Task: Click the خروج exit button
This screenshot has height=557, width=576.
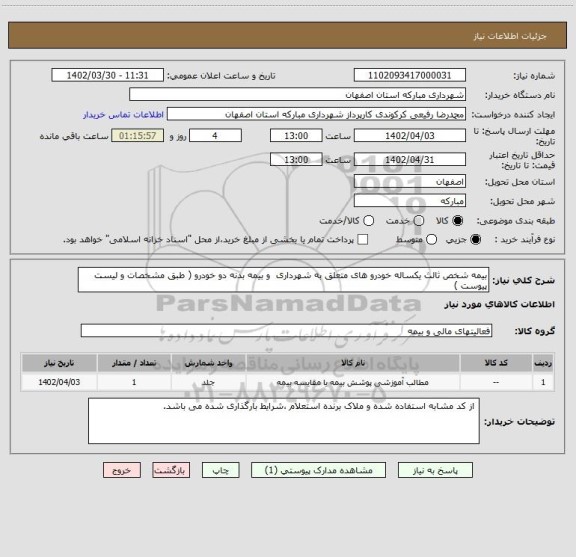Action: [x=122, y=470]
